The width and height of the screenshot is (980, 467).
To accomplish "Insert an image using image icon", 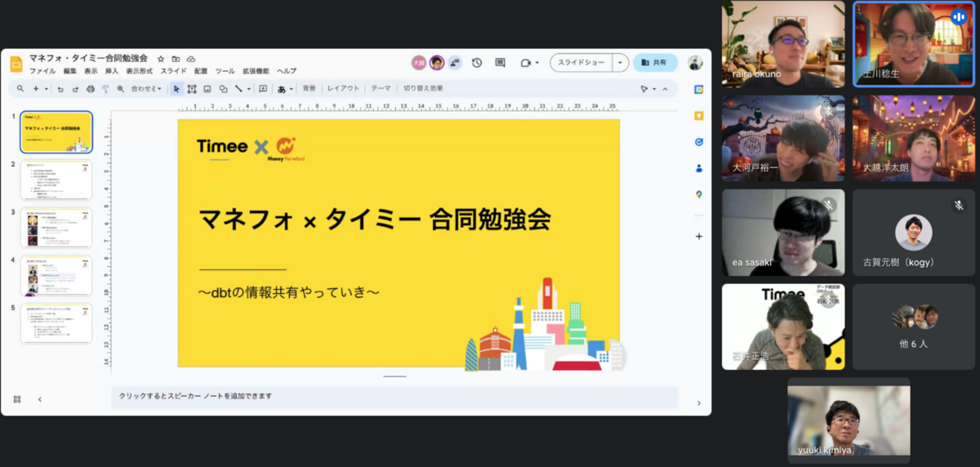I will click(207, 88).
